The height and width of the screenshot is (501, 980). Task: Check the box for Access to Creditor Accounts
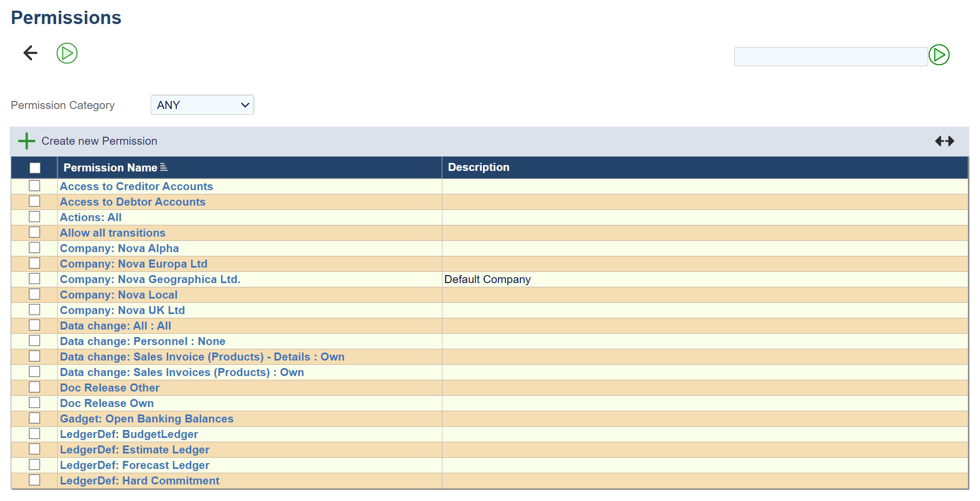click(35, 186)
